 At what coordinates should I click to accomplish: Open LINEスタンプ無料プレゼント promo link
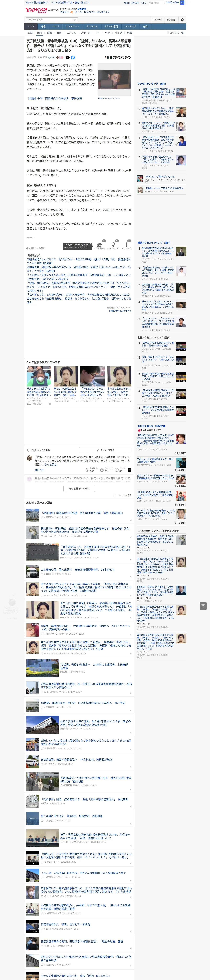pos(159,177)
